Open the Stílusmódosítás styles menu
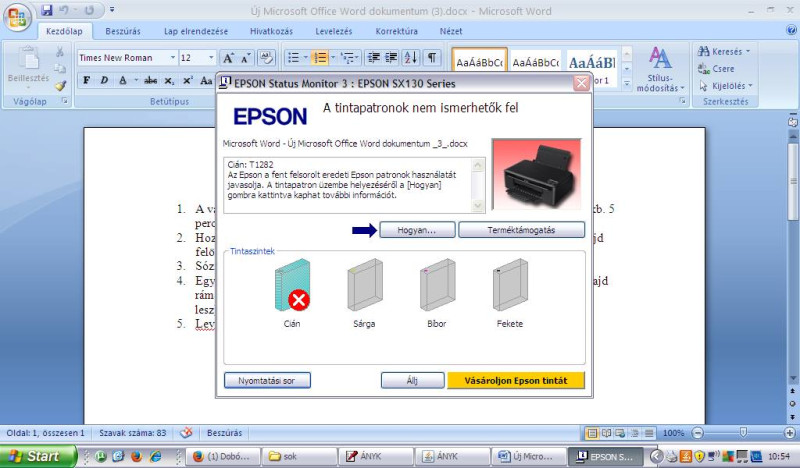Screen dimensions: 800x468 pyautogui.click(x=660, y=69)
